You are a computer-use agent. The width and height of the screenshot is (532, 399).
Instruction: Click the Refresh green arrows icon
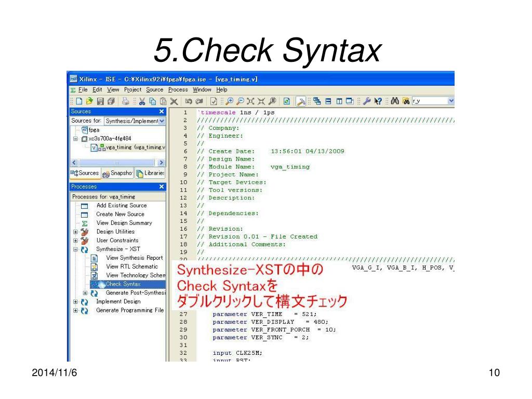click(x=287, y=101)
